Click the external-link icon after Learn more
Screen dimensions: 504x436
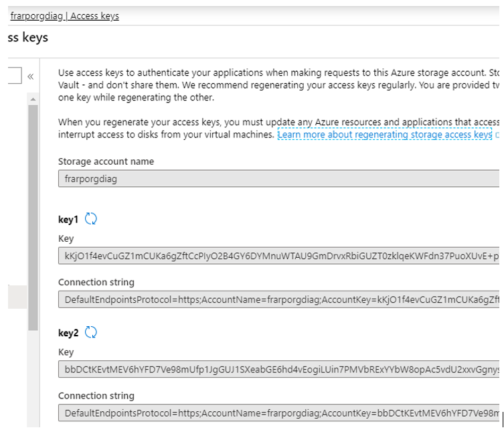point(497,135)
